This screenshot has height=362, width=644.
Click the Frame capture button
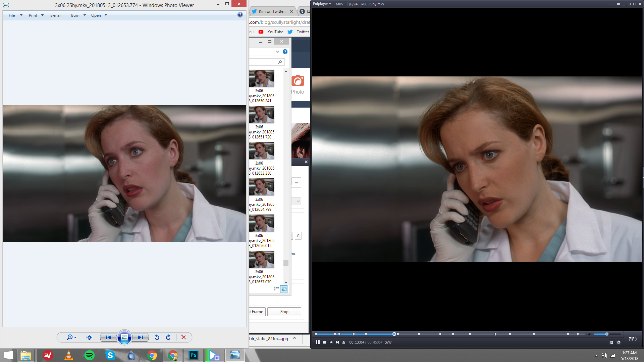[x=257, y=312]
